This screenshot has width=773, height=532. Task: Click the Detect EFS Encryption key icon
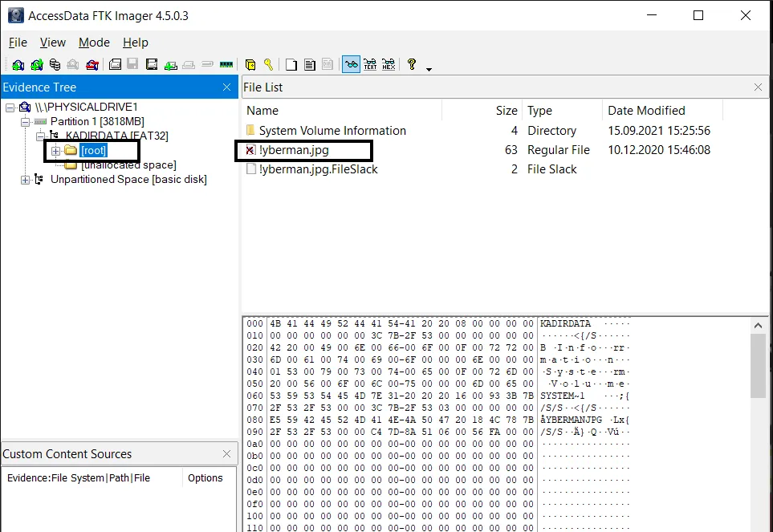pyautogui.click(x=269, y=64)
